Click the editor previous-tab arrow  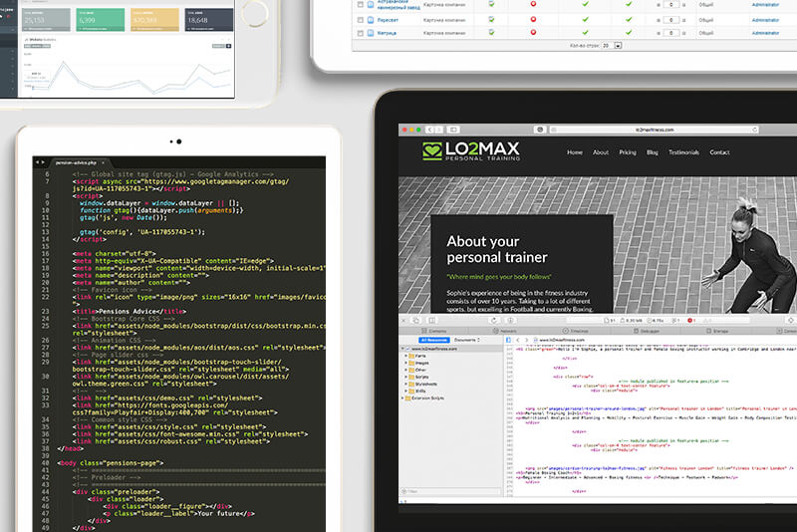pyautogui.click(x=37, y=162)
